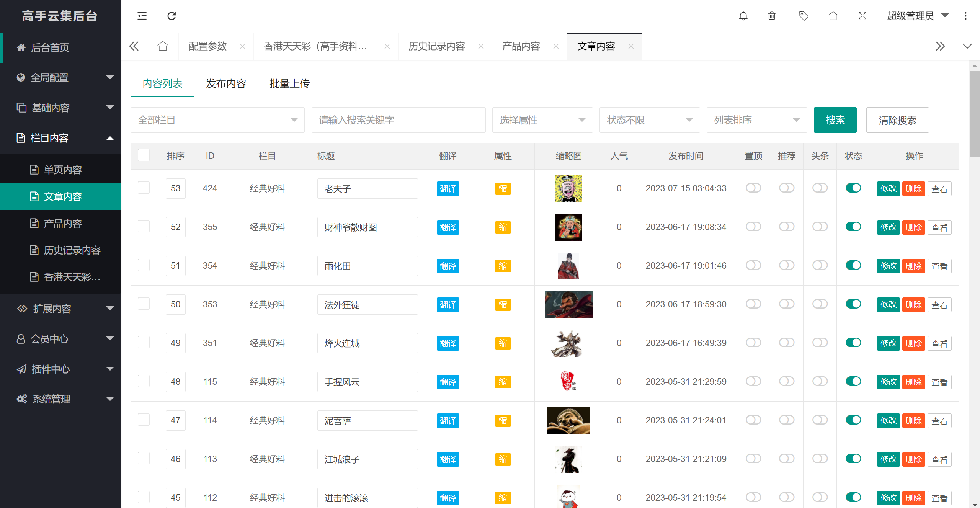
Task: Click the vertical scrollbar thumb
Action: pos(975,115)
